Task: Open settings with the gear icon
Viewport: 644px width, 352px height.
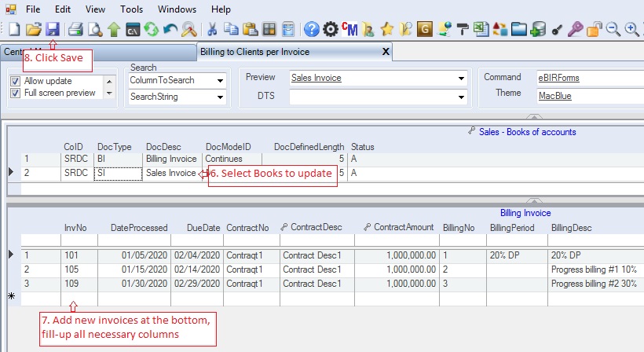Action: click(x=331, y=30)
